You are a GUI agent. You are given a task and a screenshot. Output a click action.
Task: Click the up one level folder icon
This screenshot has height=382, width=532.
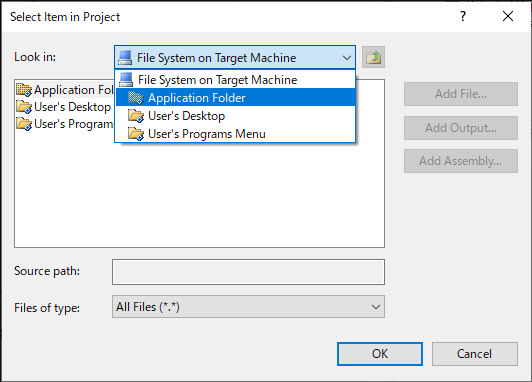(373, 57)
